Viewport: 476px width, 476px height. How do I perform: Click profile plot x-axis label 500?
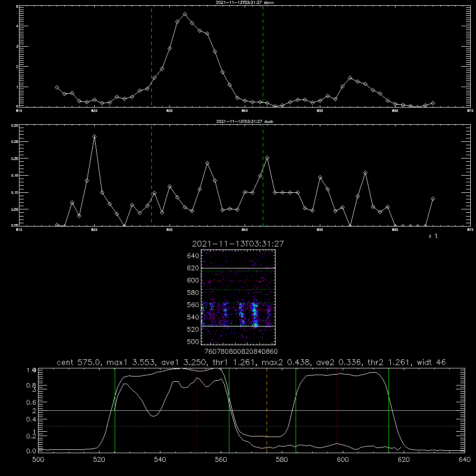[38, 459]
